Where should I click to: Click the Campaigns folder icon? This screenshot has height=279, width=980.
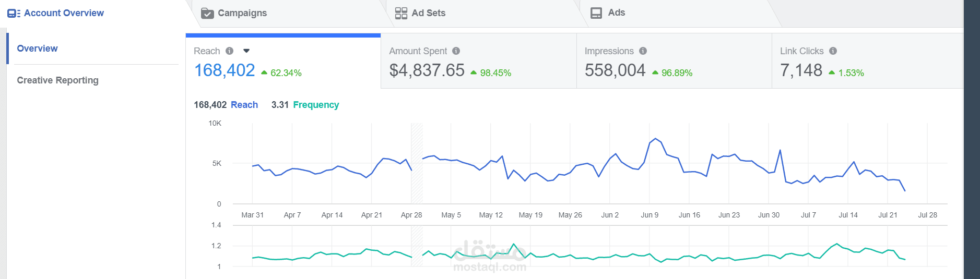point(207,13)
